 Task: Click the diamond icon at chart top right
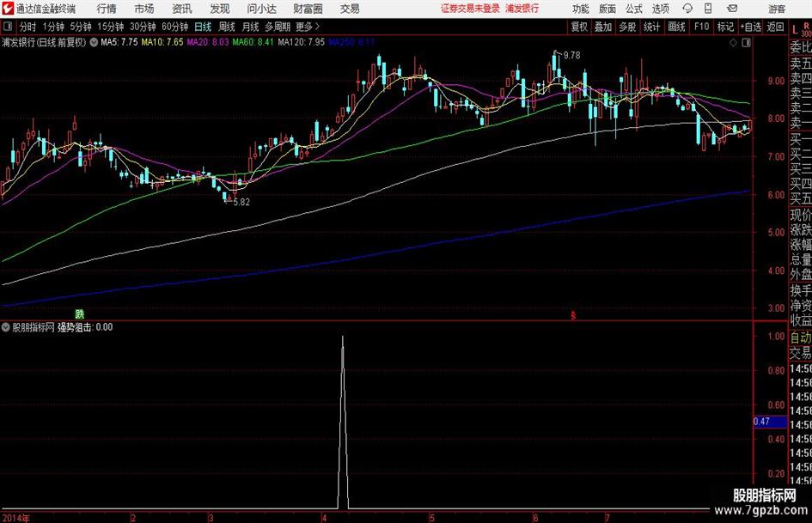click(733, 42)
